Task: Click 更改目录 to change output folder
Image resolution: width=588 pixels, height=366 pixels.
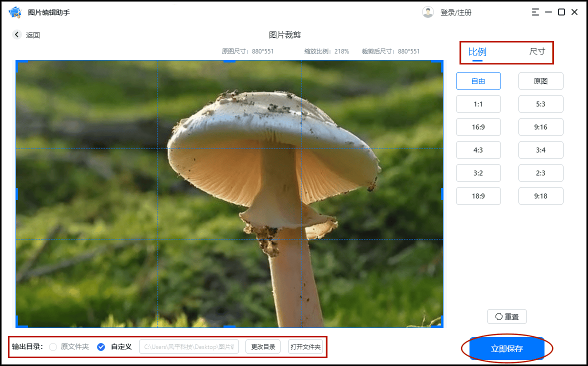Action: (262, 346)
